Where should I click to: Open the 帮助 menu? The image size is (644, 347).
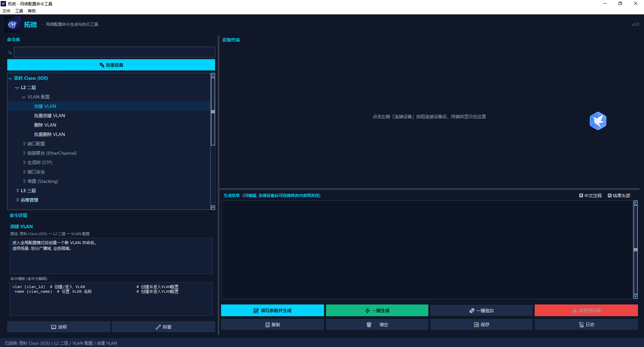(32, 11)
